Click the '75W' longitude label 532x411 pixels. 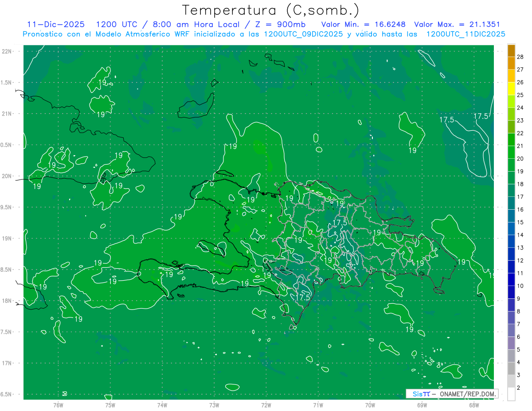click(110, 405)
